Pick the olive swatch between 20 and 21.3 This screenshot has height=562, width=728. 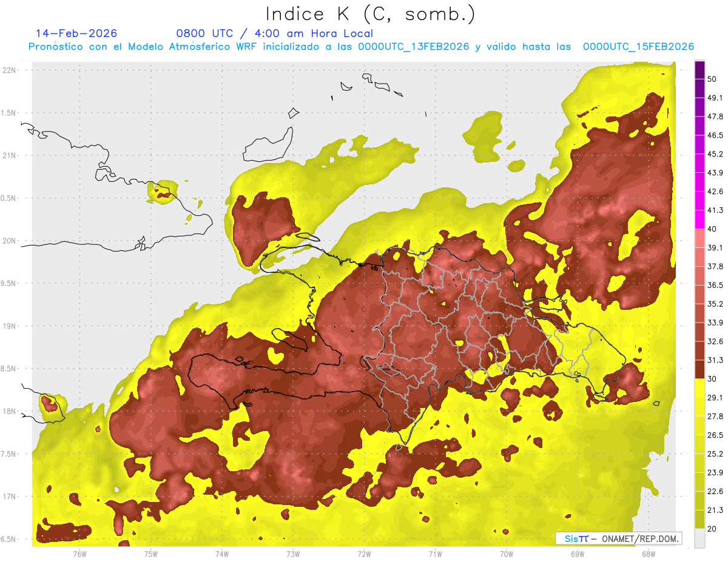pyautogui.click(x=699, y=520)
